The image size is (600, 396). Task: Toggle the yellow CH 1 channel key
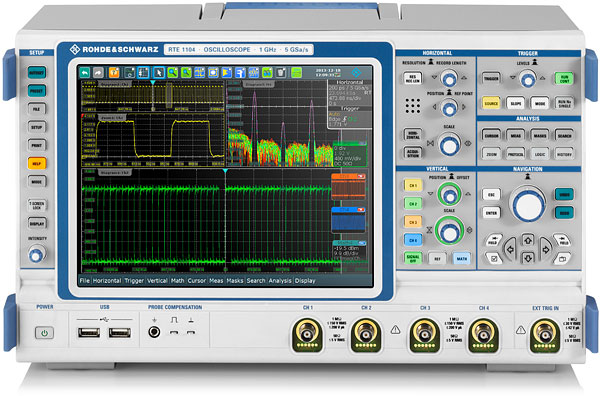coord(413,186)
